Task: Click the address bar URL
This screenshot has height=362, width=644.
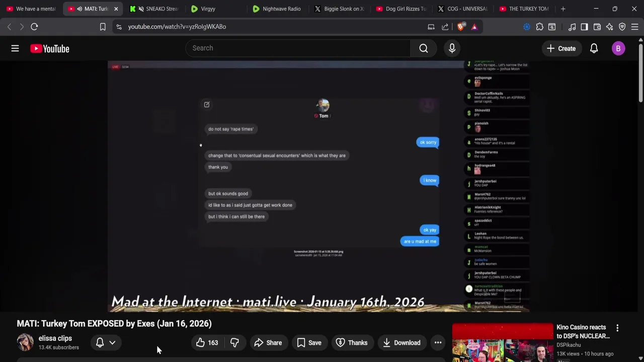Action: click(177, 27)
